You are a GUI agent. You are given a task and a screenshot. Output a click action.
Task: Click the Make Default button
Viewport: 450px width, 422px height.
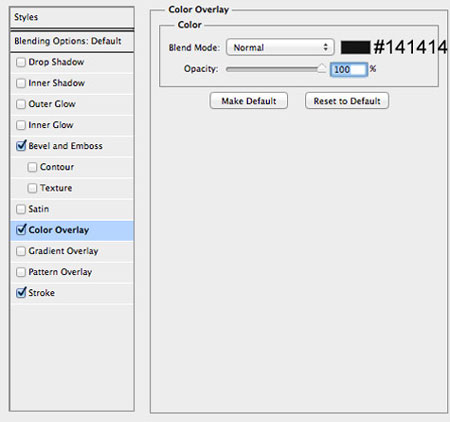pos(249,101)
